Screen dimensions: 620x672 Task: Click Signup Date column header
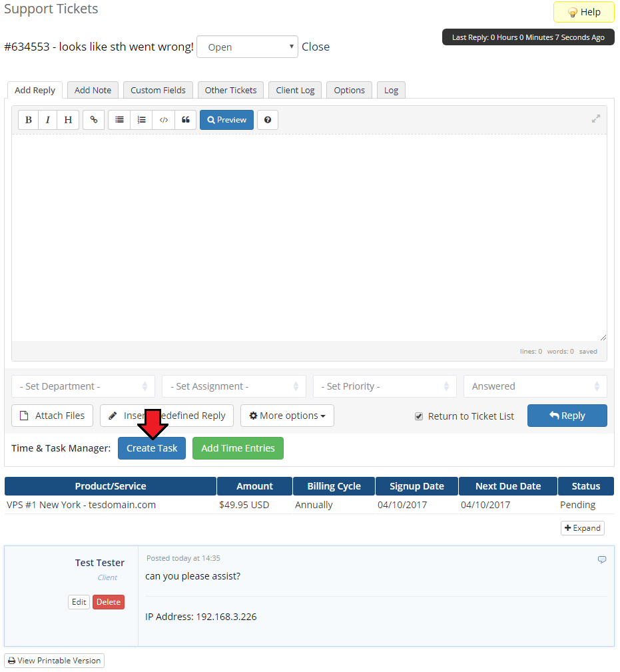tap(416, 486)
